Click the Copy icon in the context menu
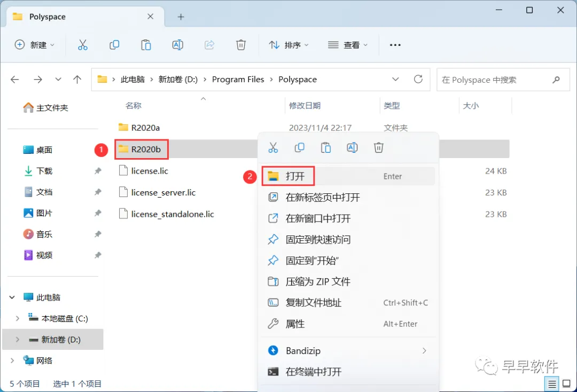Image resolution: width=577 pixels, height=392 pixels. pyautogui.click(x=300, y=148)
